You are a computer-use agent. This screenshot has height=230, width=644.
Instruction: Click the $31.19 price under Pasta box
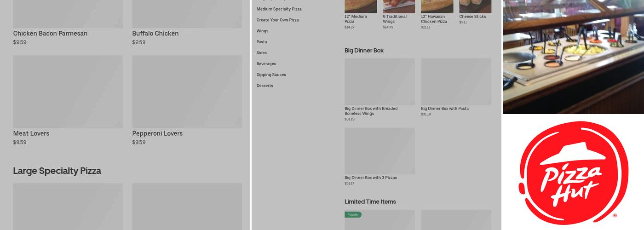[426, 114]
